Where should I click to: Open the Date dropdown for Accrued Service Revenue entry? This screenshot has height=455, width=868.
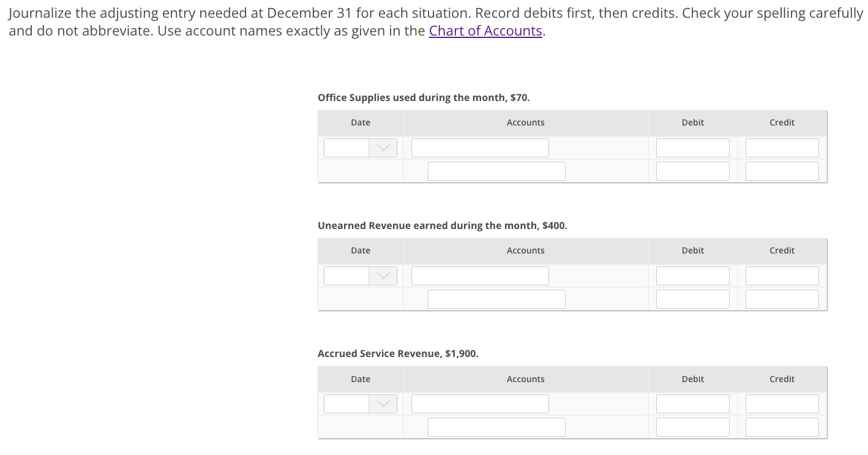click(x=383, y=404)
